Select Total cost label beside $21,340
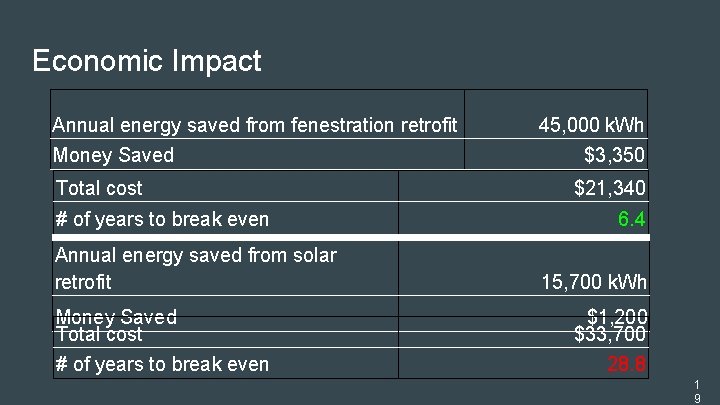Screen dimensions: 720x405 click(x=99, y=188)
